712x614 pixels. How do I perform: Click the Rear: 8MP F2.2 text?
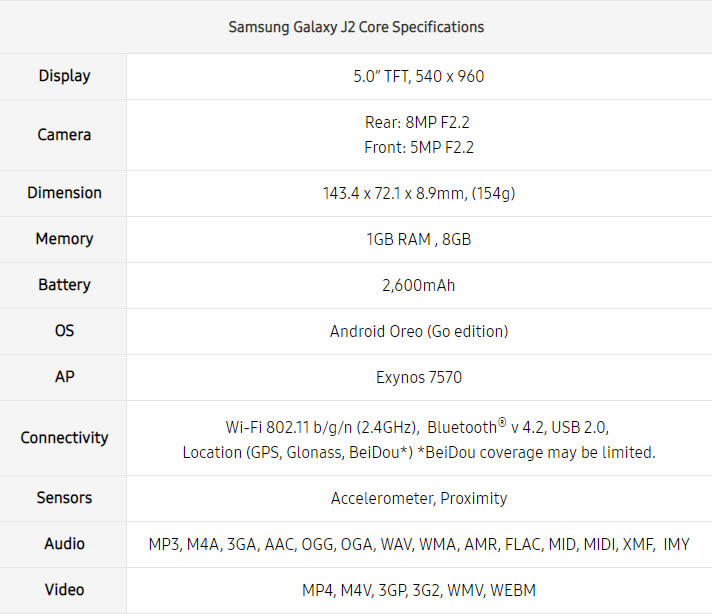click(419, 122)
